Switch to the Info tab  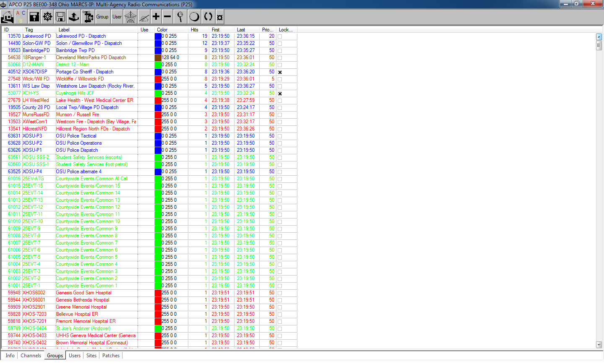pyautogui.click(x=10, y=356)
